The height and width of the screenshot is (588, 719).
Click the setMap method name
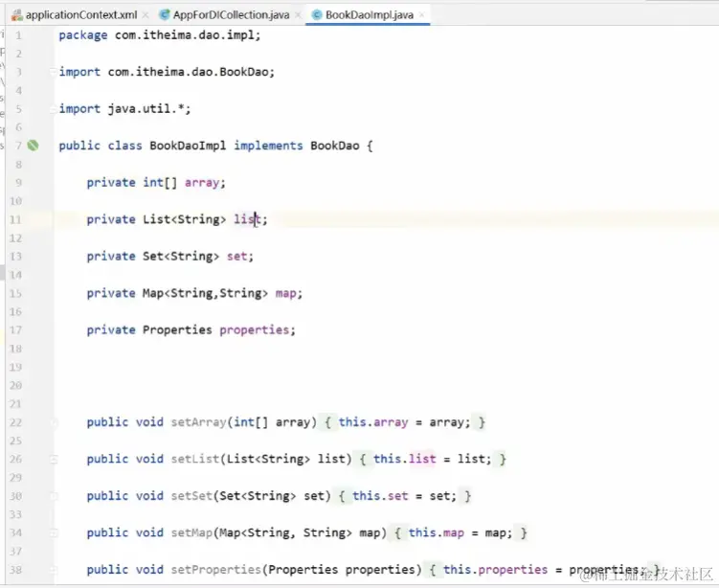click(191, 532)
